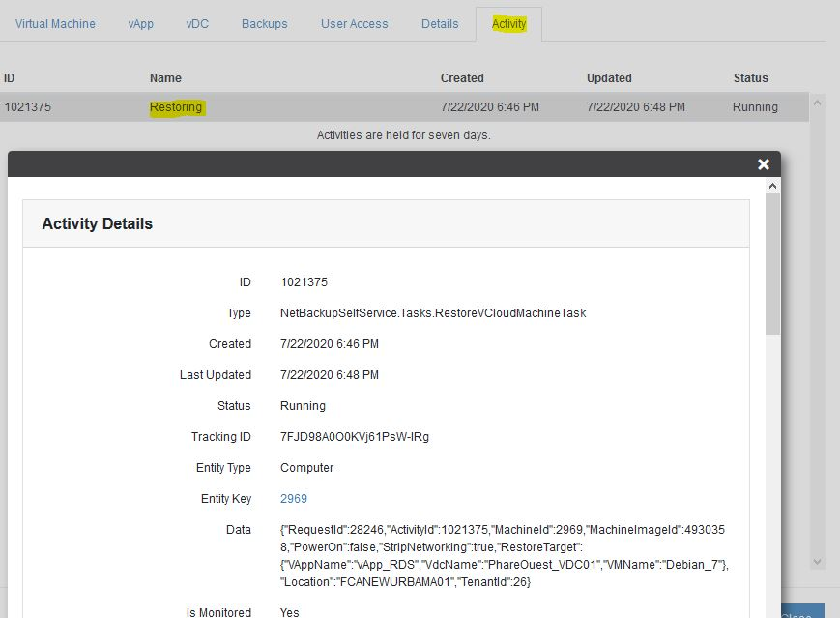Viewport: 840px width, 618px height.
Task: Click the Entity Type value Computer
Action: coord(307,468)
